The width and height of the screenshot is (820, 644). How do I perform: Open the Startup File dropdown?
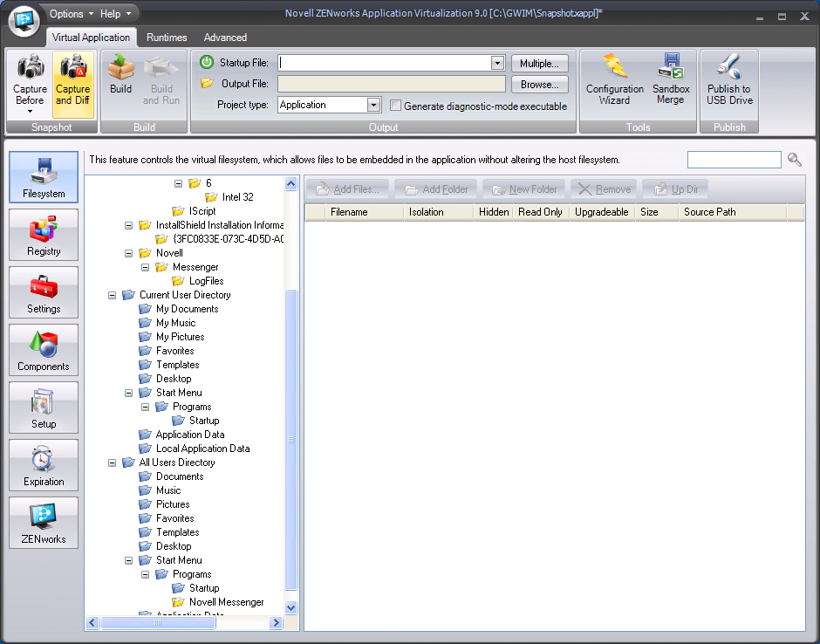497,63
